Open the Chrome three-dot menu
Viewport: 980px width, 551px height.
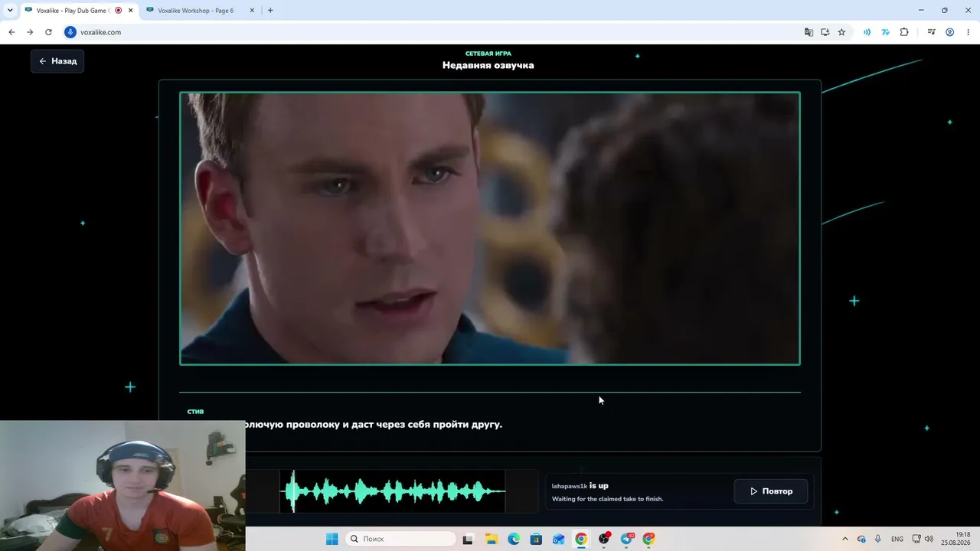coord(967,32)
